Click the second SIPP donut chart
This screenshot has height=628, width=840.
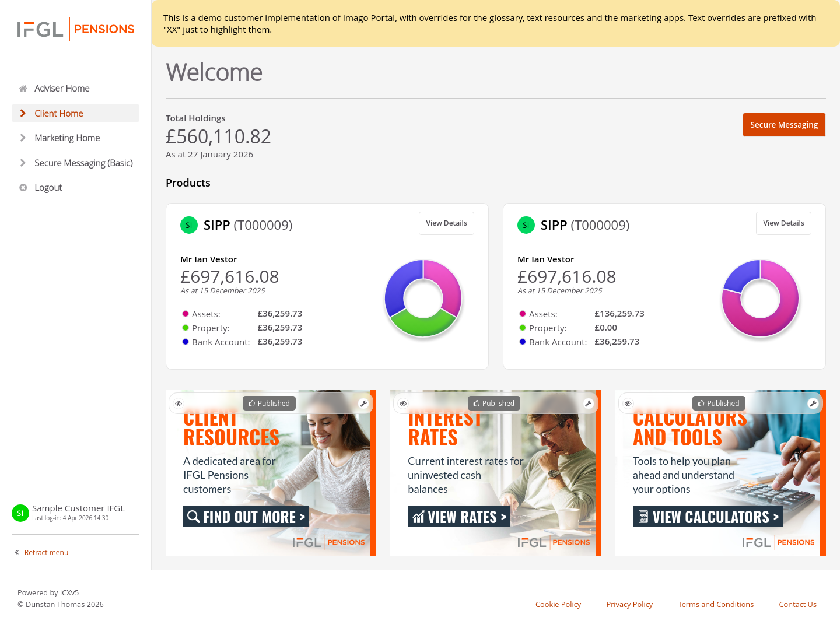[761, 298]
